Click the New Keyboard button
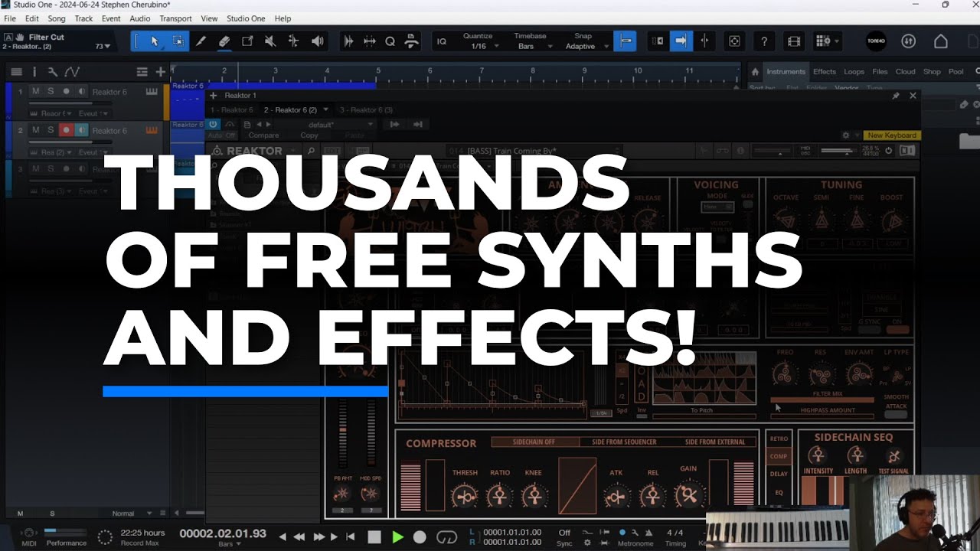Viewport: 980px width, 551px height. pyautogui.click(x=892, y=135)
